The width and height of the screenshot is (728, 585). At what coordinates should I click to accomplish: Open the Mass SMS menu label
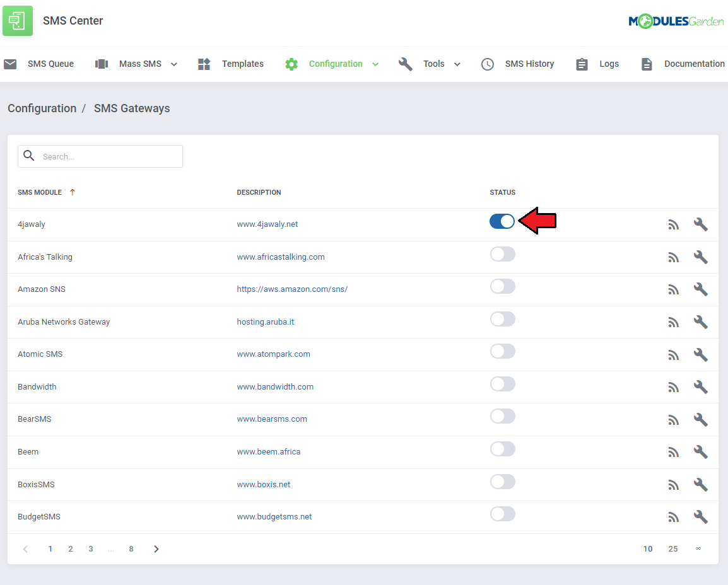140,64
